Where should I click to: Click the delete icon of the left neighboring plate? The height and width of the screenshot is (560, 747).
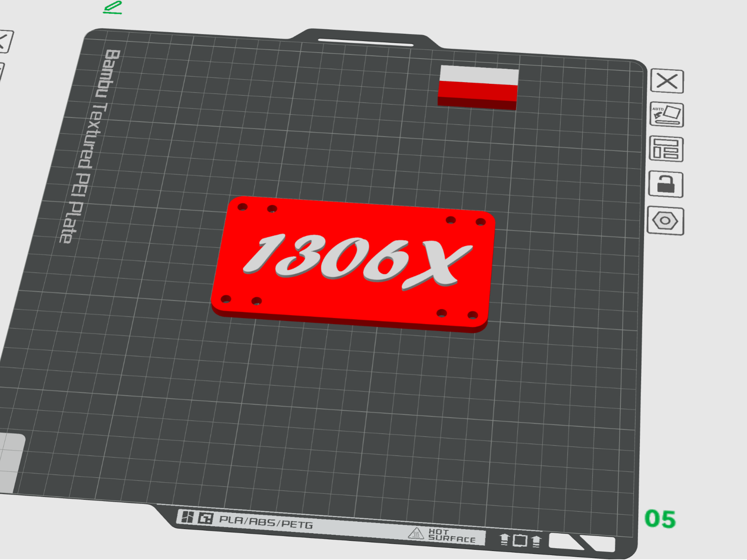3,41
